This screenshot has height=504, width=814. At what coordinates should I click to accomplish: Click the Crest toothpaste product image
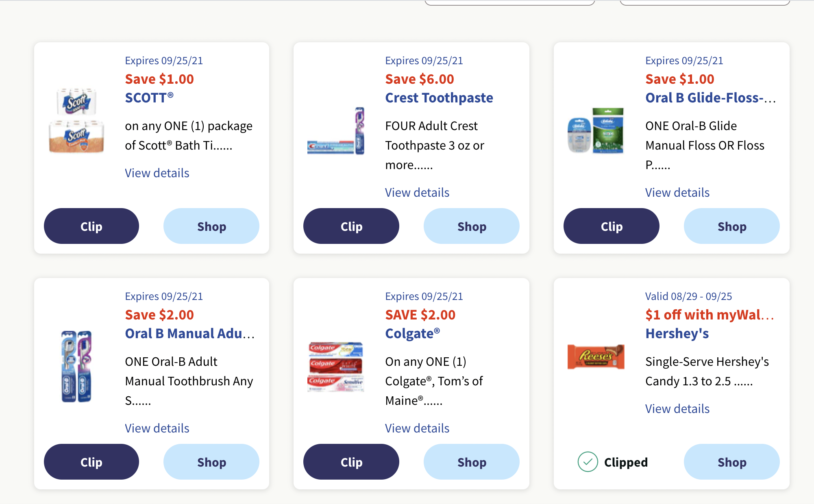[336, 131]
